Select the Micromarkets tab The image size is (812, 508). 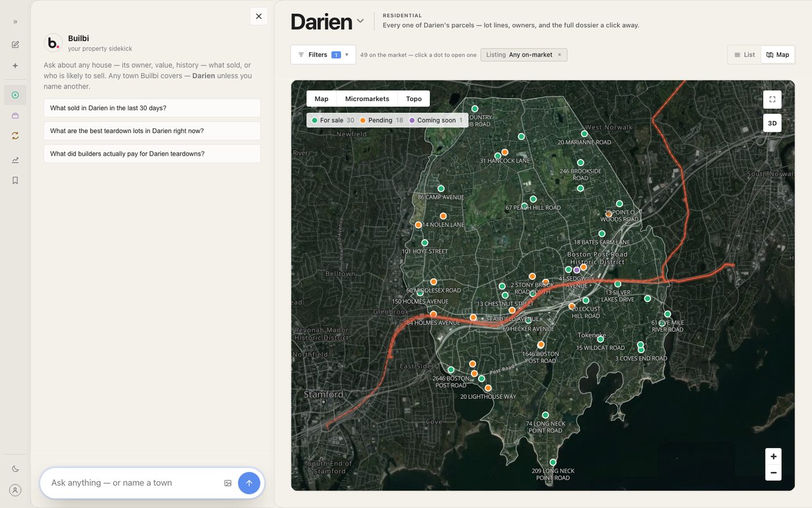pos(367,99)
